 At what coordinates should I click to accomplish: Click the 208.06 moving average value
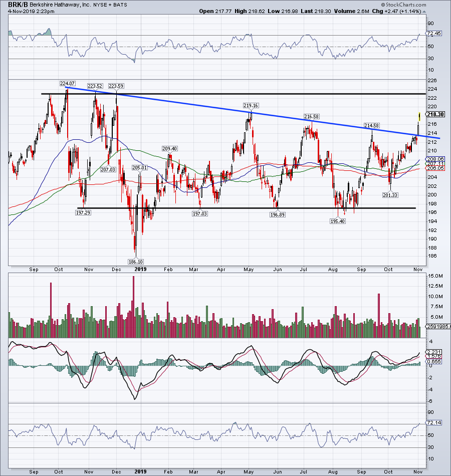(x=435, y=159)
